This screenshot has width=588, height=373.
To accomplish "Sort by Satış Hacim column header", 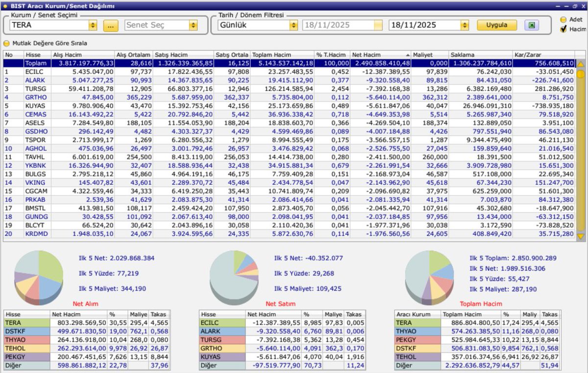I will click(183, 55).
